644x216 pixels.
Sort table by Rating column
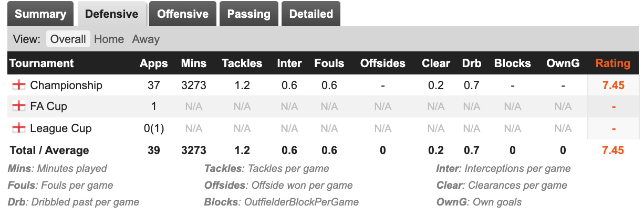[x=612, y=63]
